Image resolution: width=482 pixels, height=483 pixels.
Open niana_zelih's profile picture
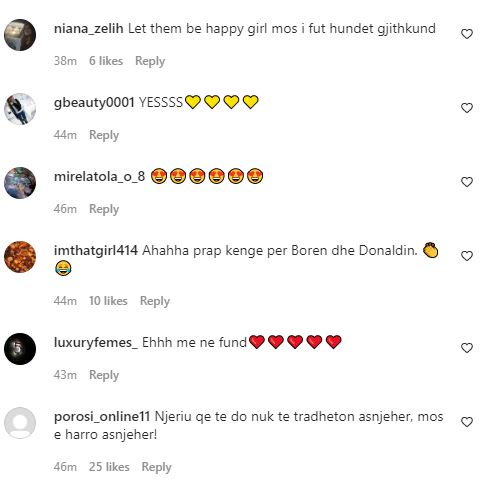click(x=20, y=35)
